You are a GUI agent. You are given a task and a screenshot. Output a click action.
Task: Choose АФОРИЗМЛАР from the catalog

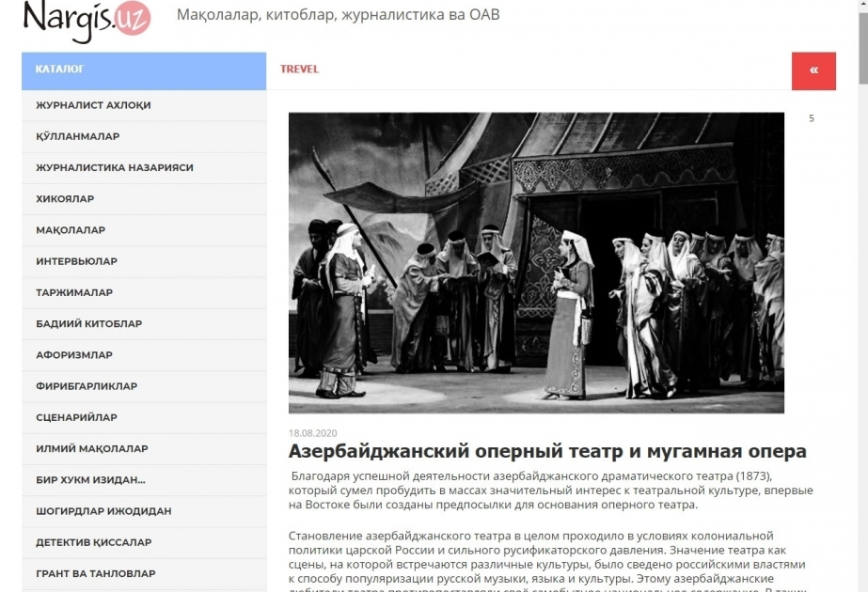tap(144, 355)
